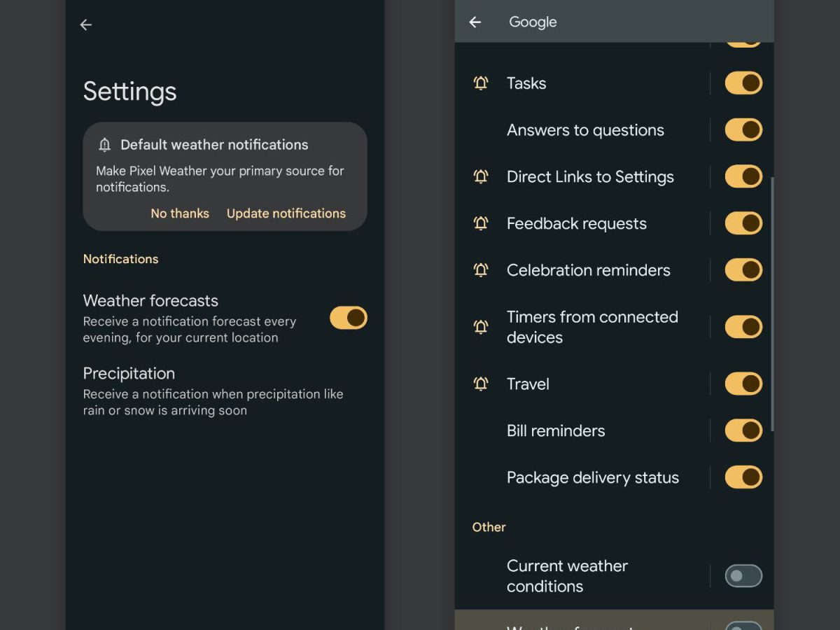The image size is (840, 630).
Task: Turn off Bill reminders switch
Action: 743,430
